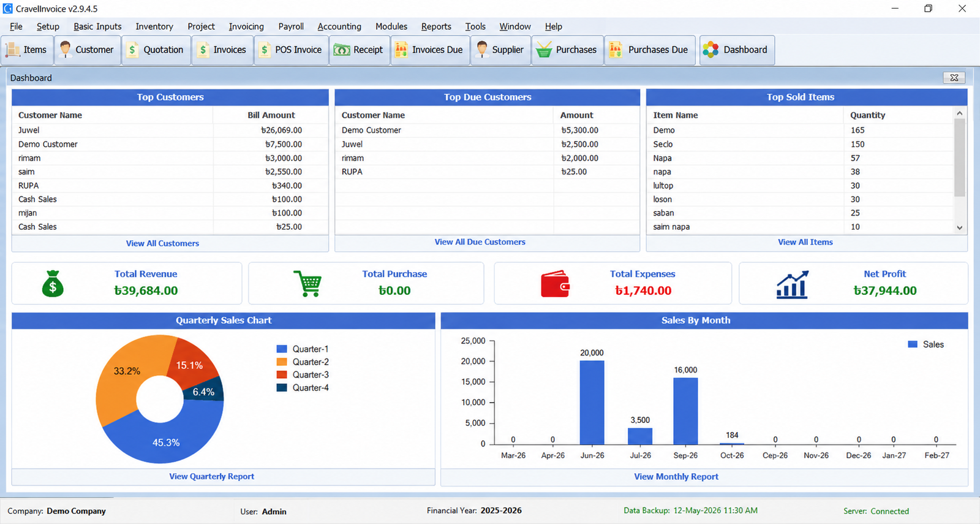Click the 33.2% pie chart slice
This screenshot has height=524, width=980.
127,371
